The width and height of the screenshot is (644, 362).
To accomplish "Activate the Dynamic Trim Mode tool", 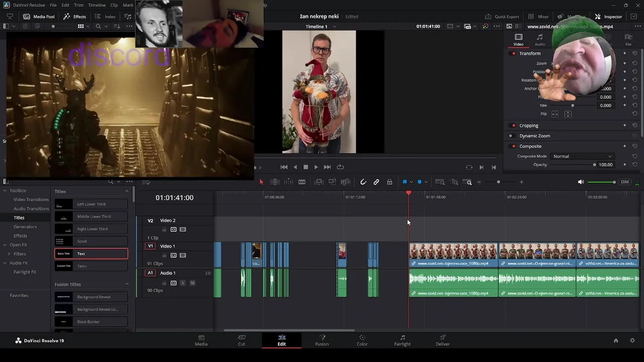I will [x=288, y=182].
